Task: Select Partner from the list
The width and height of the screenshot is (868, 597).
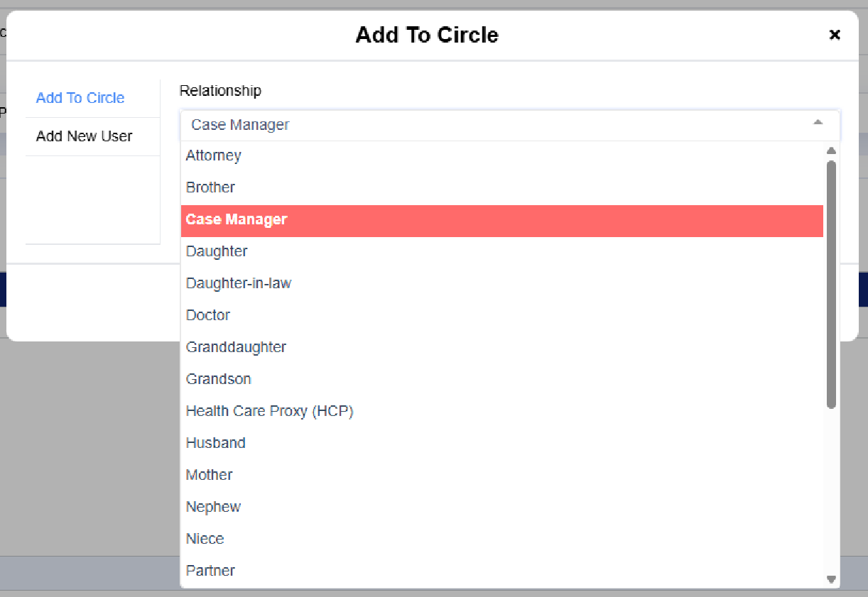Action: pyautogui.click(x=210, y=571)
